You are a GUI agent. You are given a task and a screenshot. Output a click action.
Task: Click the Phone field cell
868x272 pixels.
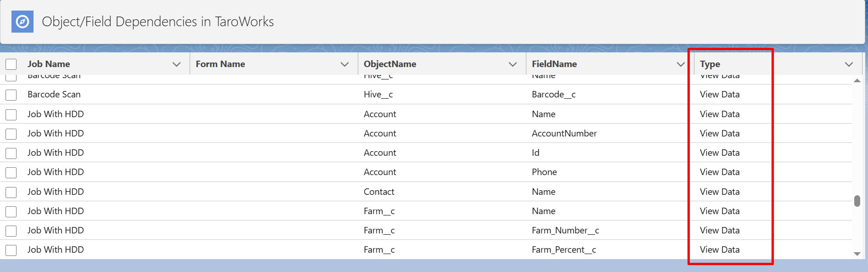coord(544,172)
